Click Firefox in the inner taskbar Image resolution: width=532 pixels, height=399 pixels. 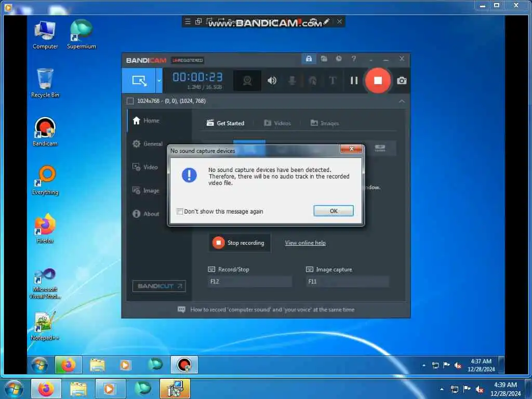[x=69, y=365]
